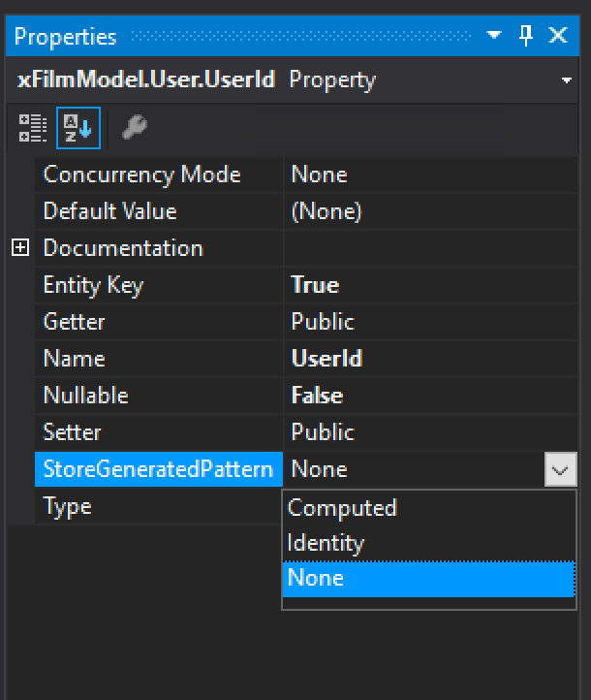Expand the Documentation property group
The height and width of the screenshot is (700, 591).
click(20, 248)
